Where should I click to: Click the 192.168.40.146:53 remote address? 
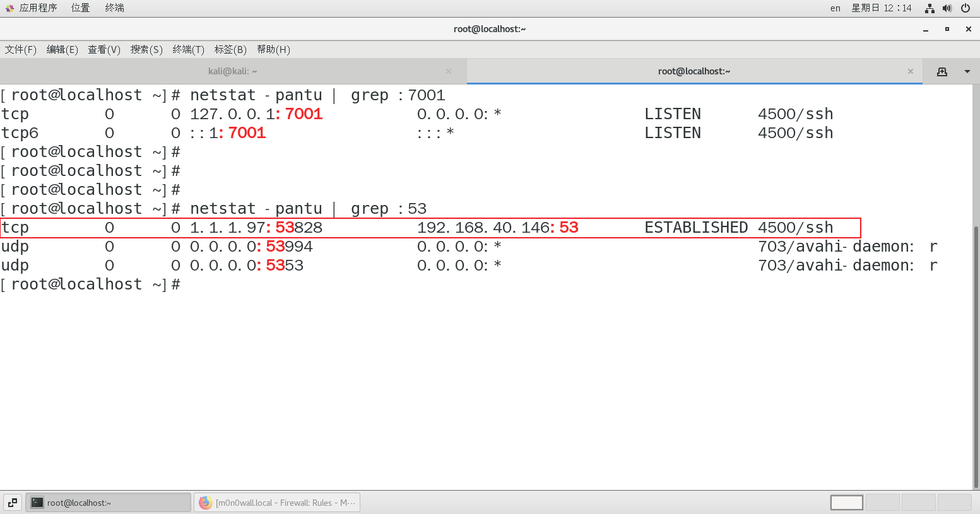coord(498,228)
